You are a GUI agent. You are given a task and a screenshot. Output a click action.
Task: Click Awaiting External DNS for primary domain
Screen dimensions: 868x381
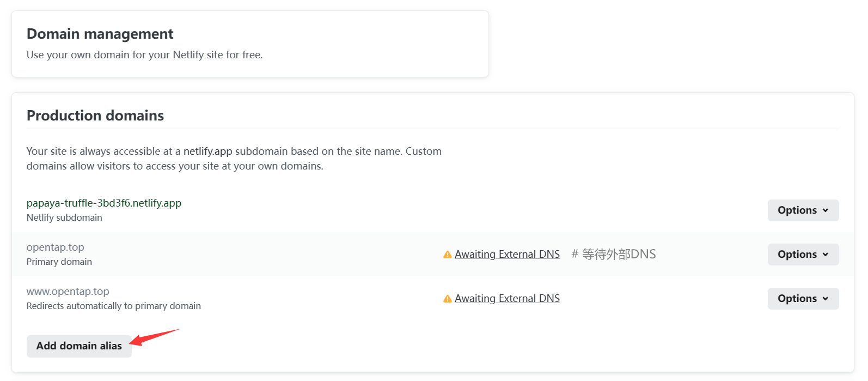pos(507,255)
